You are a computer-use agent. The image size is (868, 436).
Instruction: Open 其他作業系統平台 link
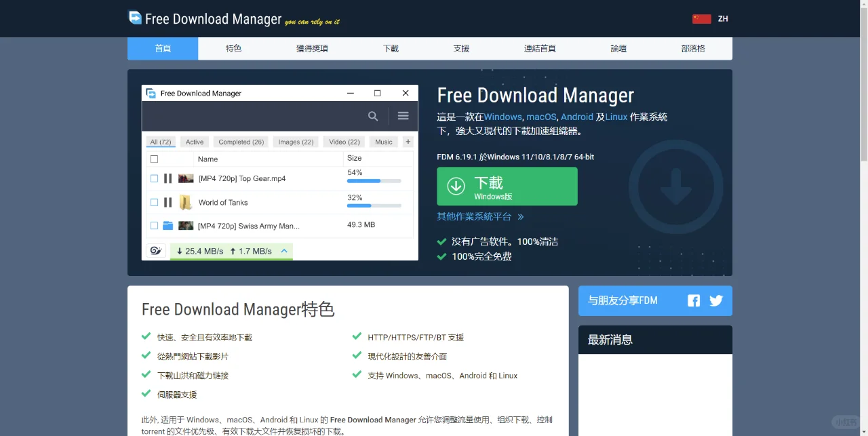pos(481,217)
